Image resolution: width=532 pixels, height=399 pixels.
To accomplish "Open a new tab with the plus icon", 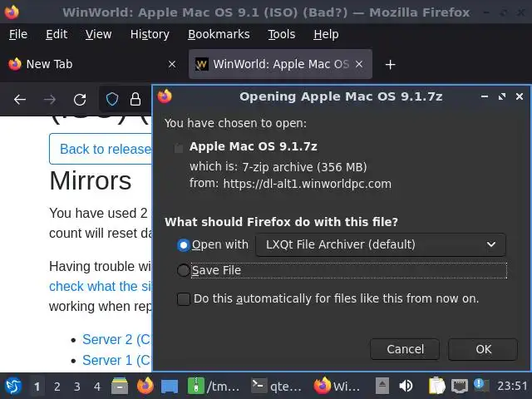I will (x=390, y=64).
